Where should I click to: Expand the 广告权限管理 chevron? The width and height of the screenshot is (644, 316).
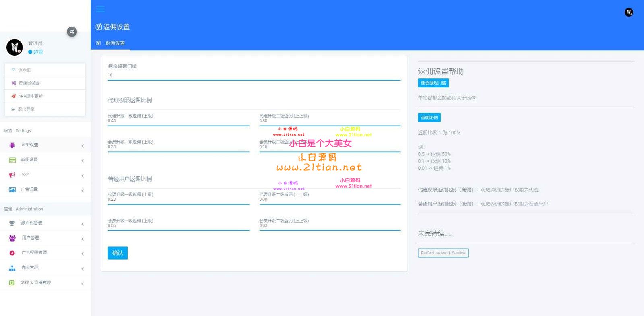point(82,254)
